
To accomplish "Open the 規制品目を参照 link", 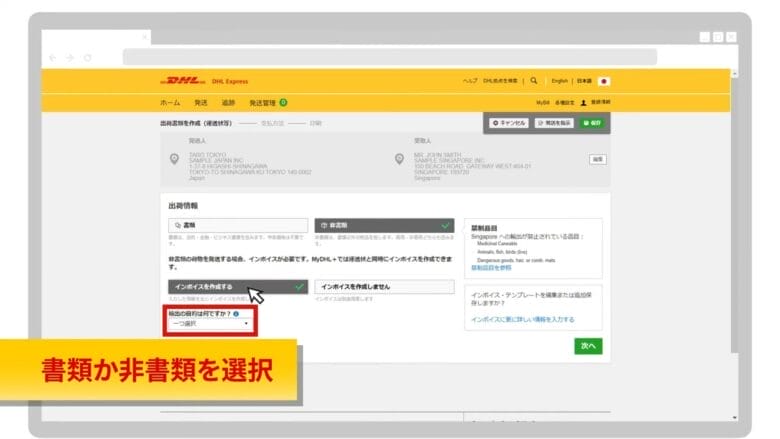I will point(491,267).
